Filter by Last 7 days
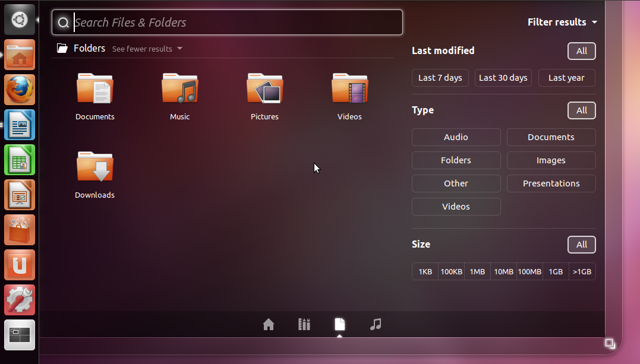The image size is (640, 364). [440, 78]
